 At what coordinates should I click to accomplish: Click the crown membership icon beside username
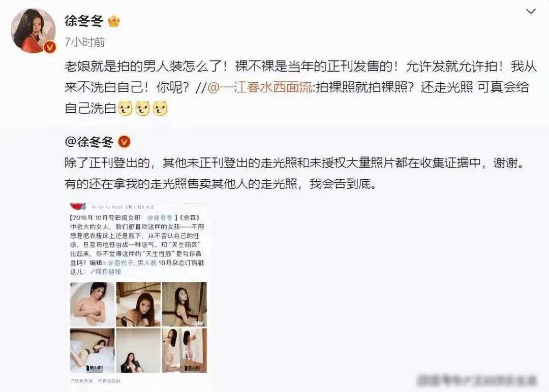click(114, 22)
